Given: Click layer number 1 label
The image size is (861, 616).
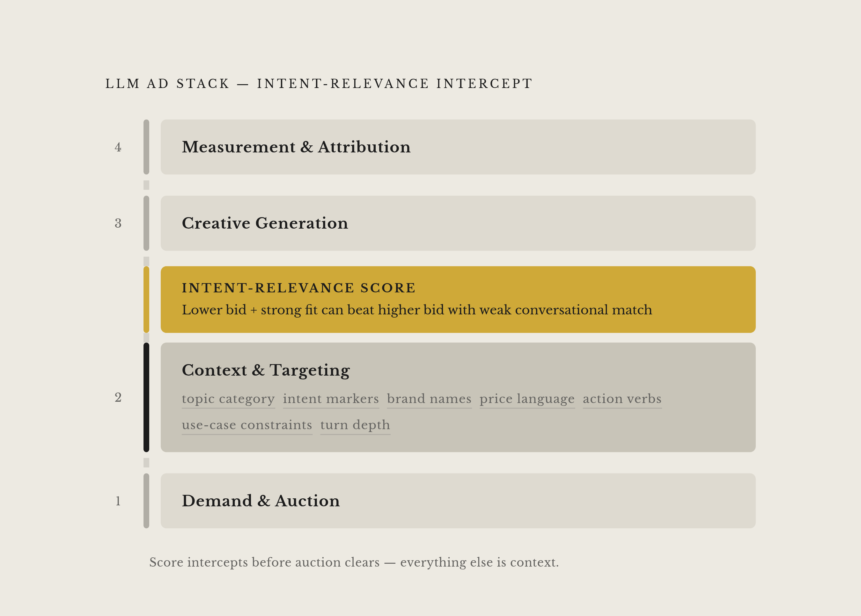Looking at the screenshot, I should pyautogui.click(x=118, y=501).
